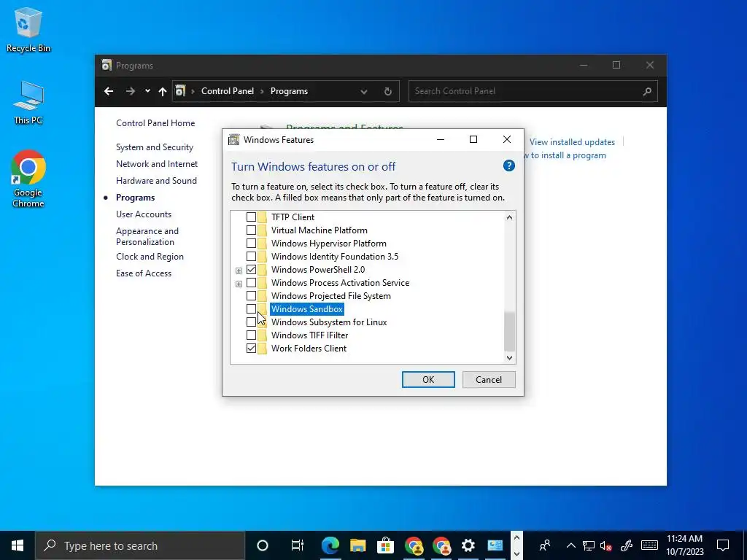Viewport: 747px width, 560px height.
Task: Open the touch keyboard from the tray
Action: 649,545
